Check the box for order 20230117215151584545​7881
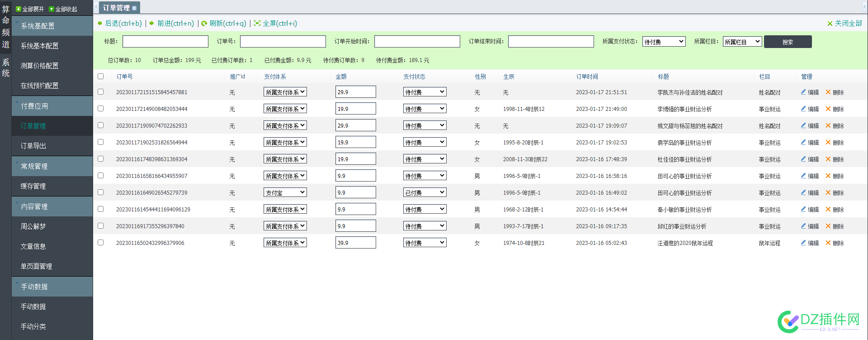Viewport: 868px width, 340px height. [x=101, y=92]
